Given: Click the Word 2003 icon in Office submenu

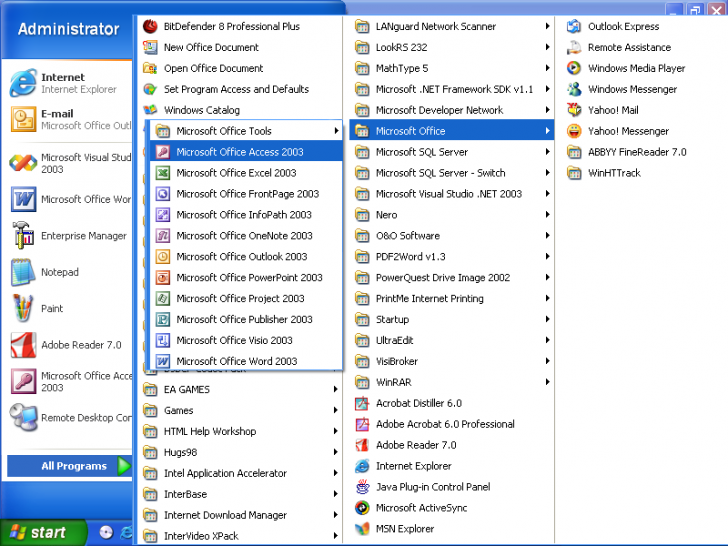Looking at the screenshot, I should tap(162, 361).
